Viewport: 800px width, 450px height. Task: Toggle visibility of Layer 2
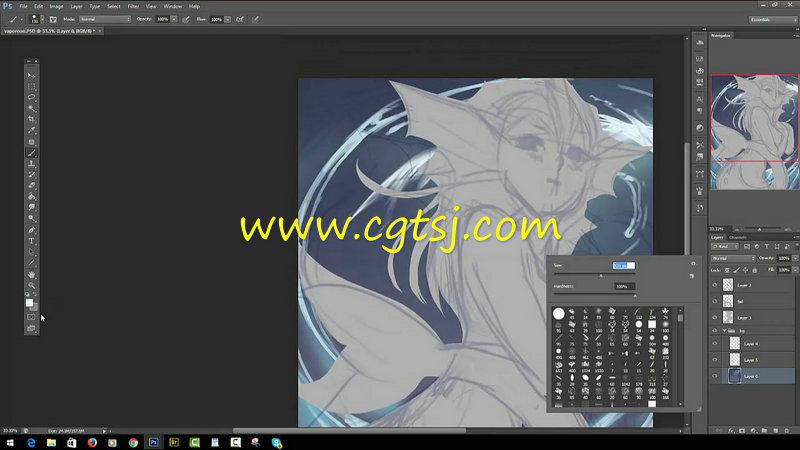714,285
